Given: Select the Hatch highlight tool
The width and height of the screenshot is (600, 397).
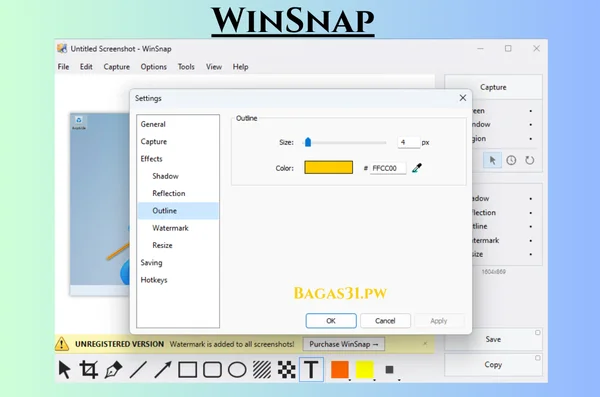Looking at the screenshot, I should pyautogui.click(x=262, y=370).
